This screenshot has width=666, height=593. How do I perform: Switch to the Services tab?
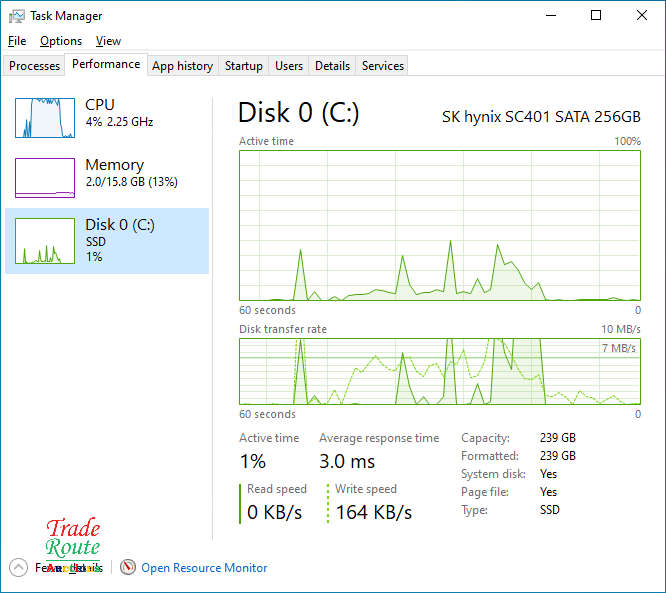(x=383, y=66)
